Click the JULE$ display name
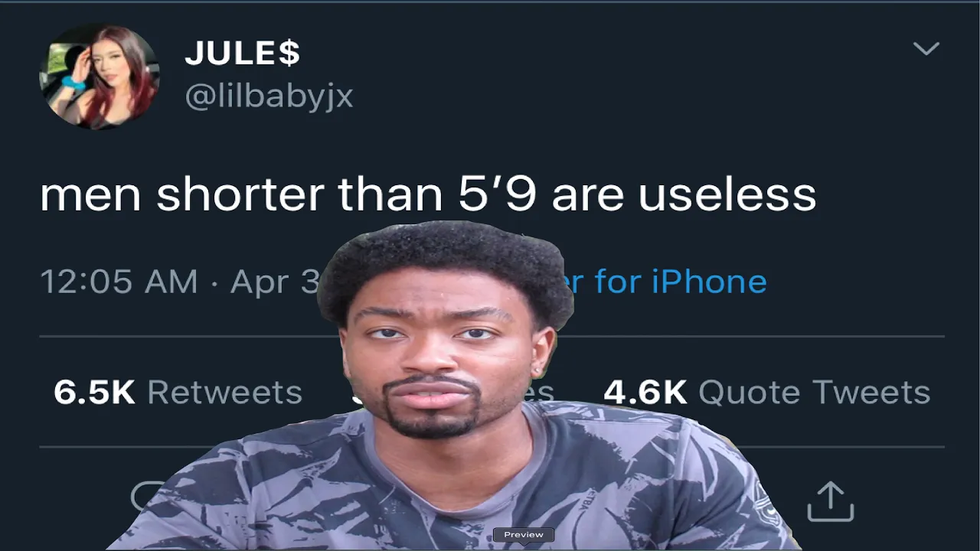 pos(243,54)
